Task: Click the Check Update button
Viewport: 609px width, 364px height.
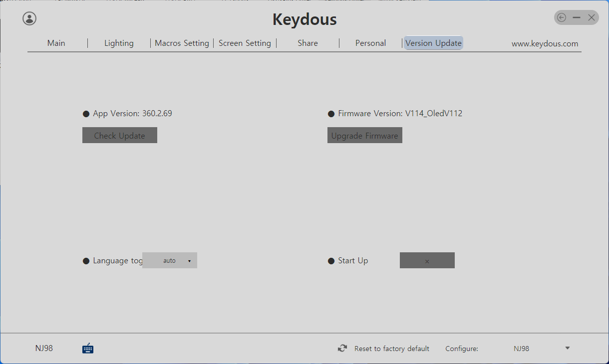Action: coord(120,135)
